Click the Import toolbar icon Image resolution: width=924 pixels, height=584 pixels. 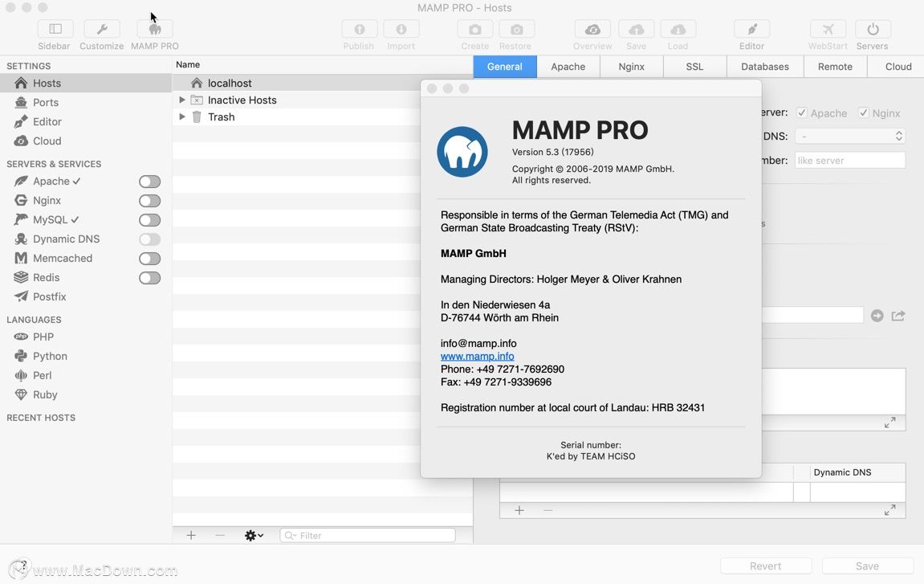click(x=401, y=29)
